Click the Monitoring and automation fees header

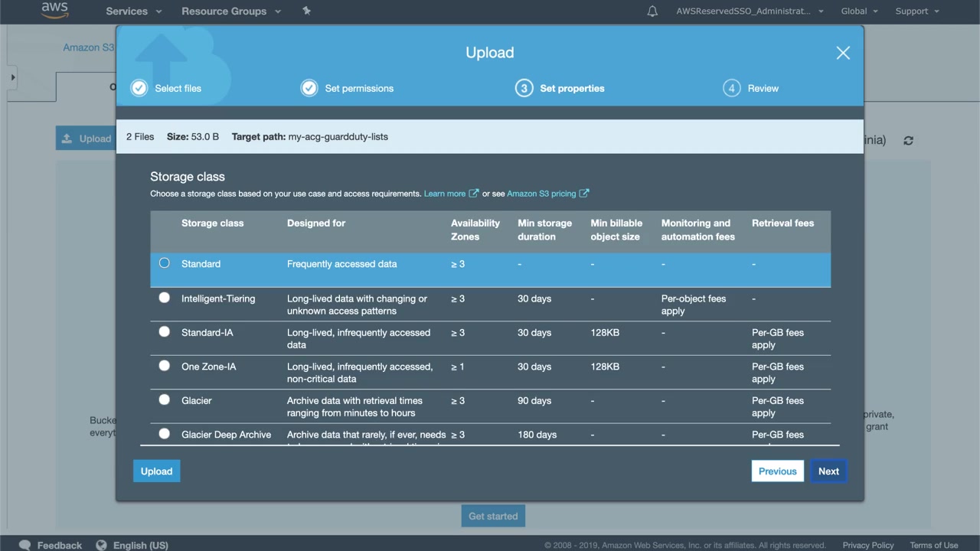(698, 230)
